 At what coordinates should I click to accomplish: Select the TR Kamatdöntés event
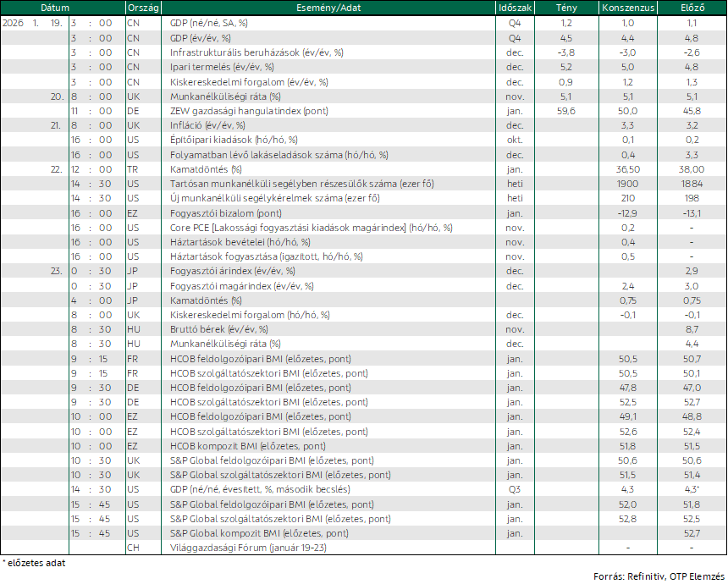pos(206,169)
